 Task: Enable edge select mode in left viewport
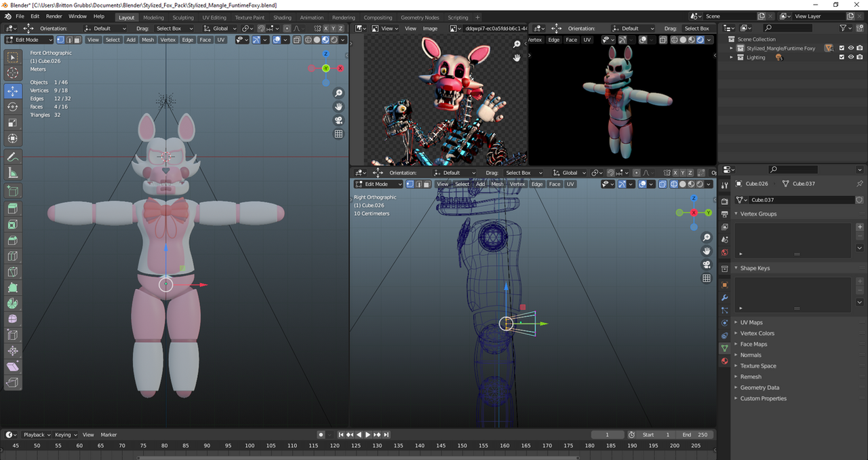click(x=68, y=40)
